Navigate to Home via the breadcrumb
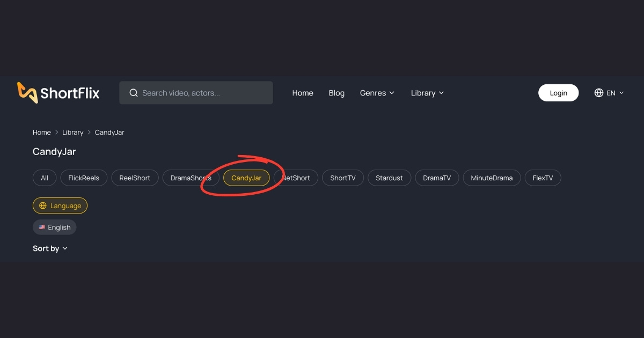Screen dimensions: 644x338 pos(41,132)
